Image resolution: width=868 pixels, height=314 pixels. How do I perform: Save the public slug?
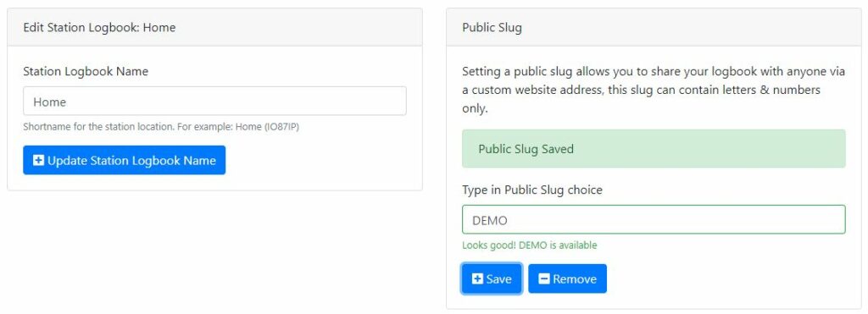[x=492, y=278]
